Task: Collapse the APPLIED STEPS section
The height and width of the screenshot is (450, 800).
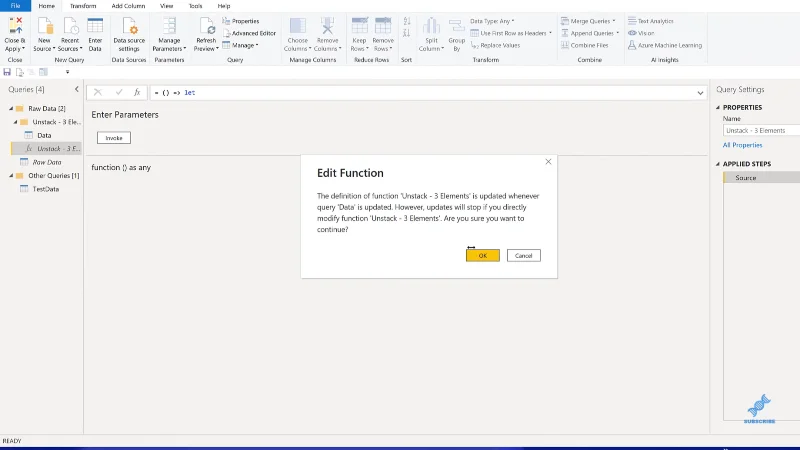Action: click(x=718, y=164)
